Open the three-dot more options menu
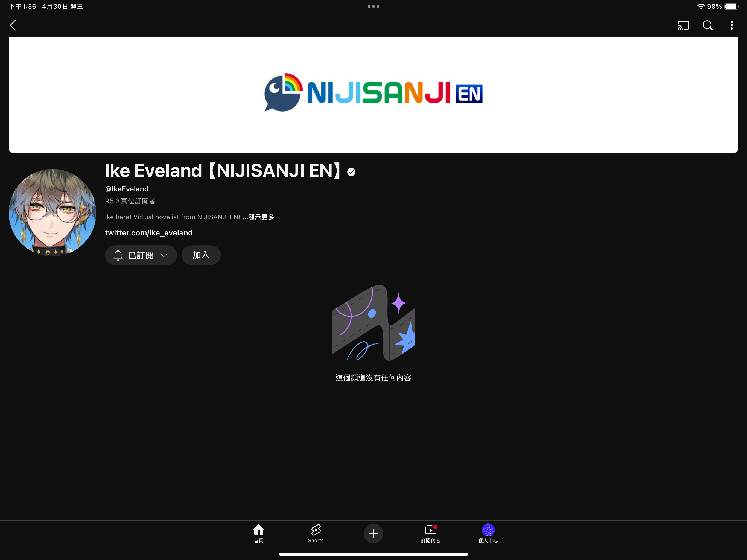The height and width of the screenshot is (560, 747). (731, 25)
